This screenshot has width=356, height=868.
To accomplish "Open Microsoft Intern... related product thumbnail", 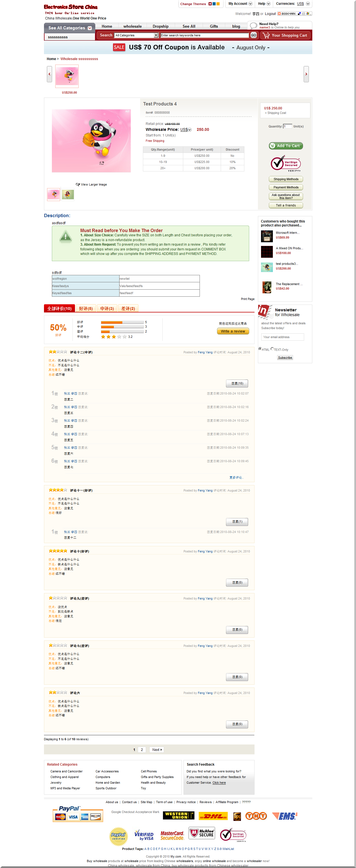I will (267, 237).
